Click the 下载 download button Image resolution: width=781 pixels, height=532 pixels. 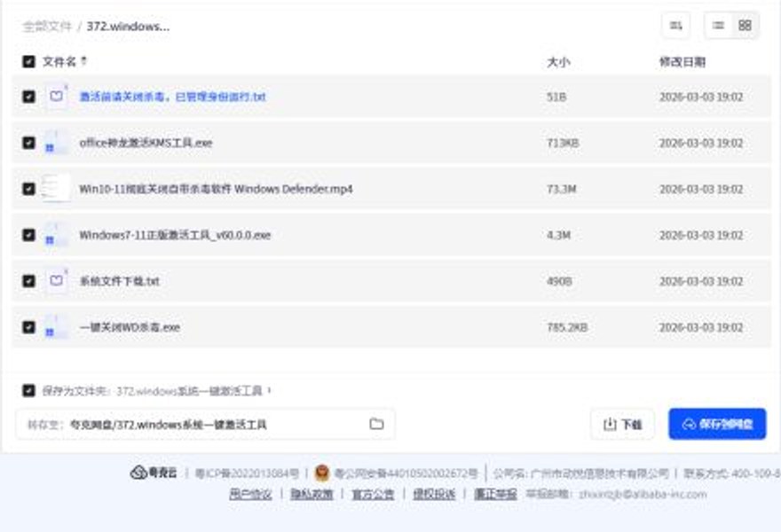(622, 424)
